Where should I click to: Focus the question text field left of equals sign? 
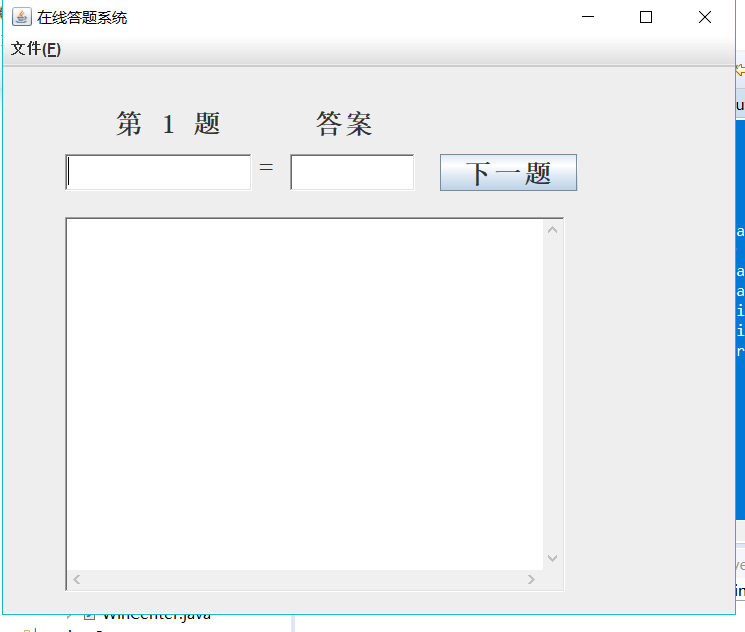(x=158, y=172)
